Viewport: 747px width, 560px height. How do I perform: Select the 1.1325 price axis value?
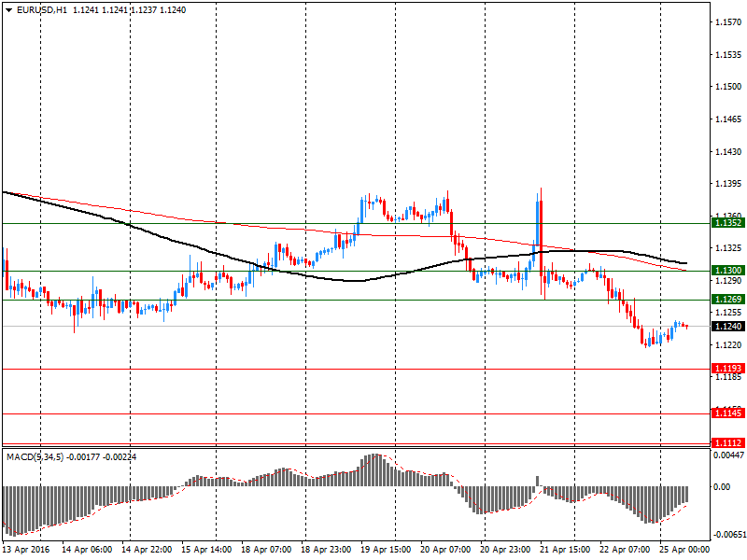pos(728,248)
